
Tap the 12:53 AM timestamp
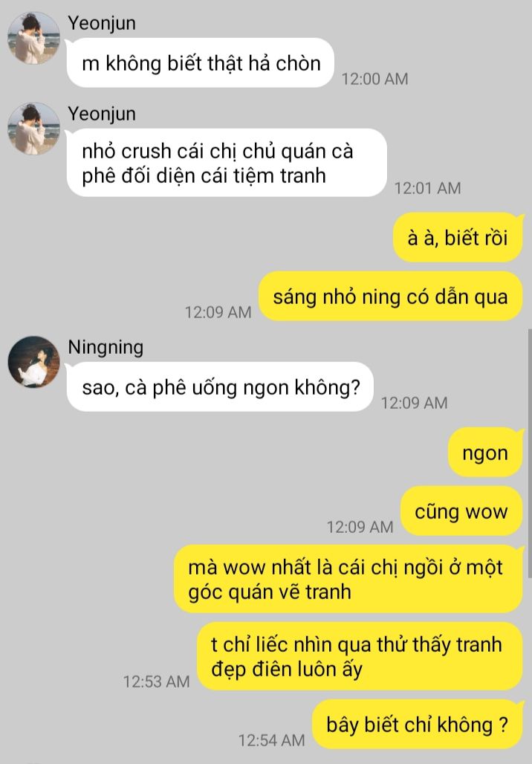pos(156,682)
